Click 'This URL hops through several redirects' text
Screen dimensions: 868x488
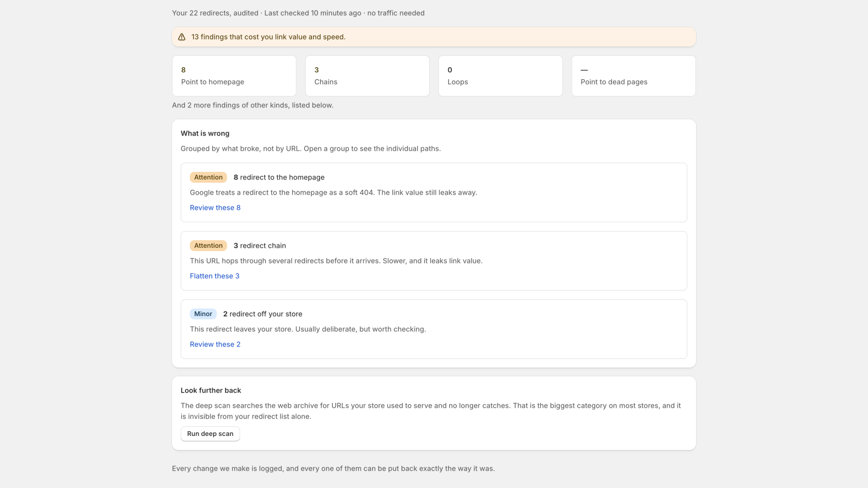336,261
